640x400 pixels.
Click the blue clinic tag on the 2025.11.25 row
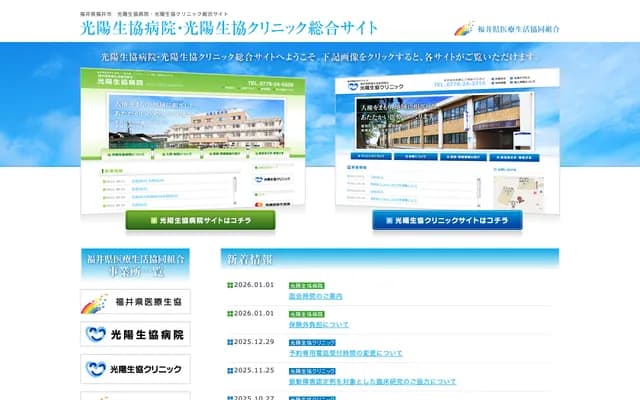312,371
